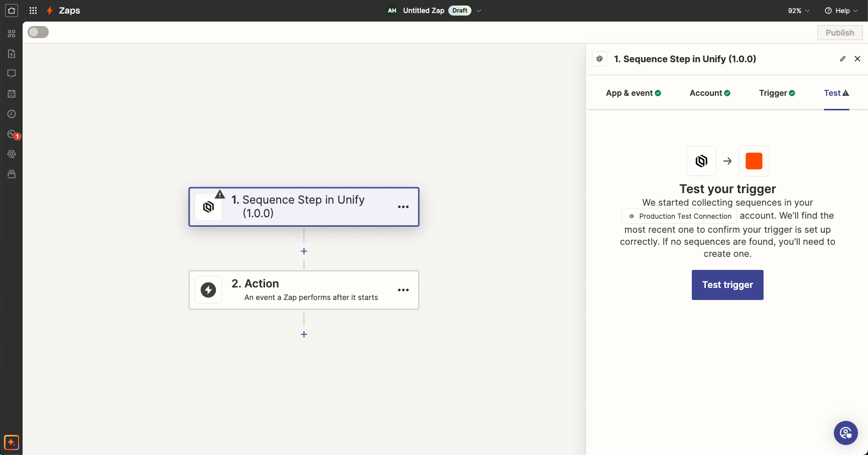
Task: Open the Canvas calendar icon in the sidebar
Action: [x=11, y=94]
